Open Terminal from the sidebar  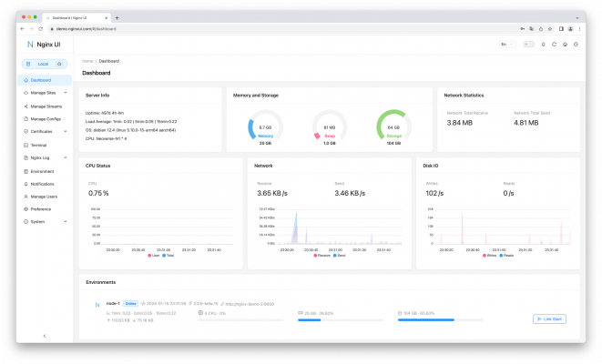pyautogui.click(x=39, y=145)
